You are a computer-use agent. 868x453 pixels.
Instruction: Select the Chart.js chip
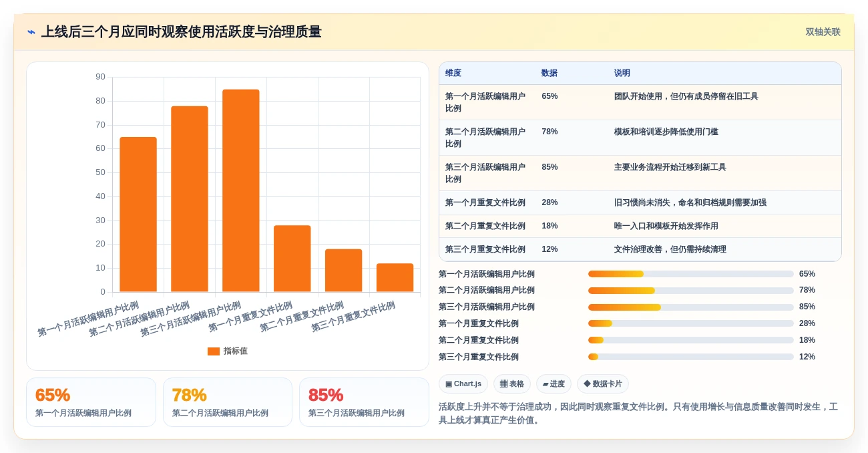pyautogui.click(x=463, y=384)
